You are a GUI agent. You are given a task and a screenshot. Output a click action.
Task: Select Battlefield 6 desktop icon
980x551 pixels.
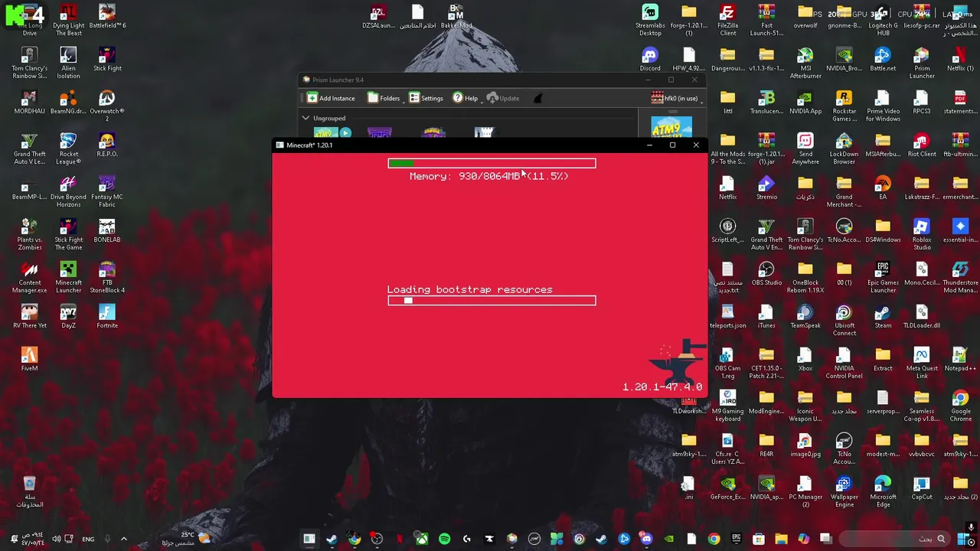107,17
